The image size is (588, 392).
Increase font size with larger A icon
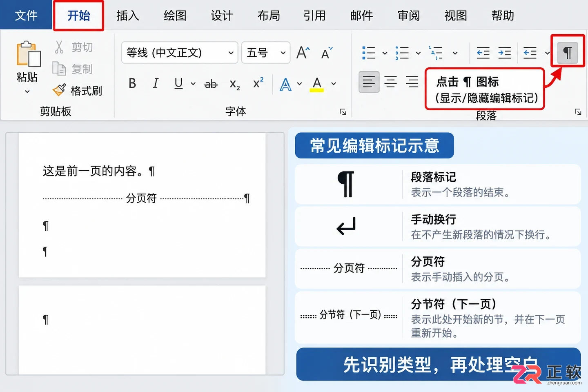point(303,53)
